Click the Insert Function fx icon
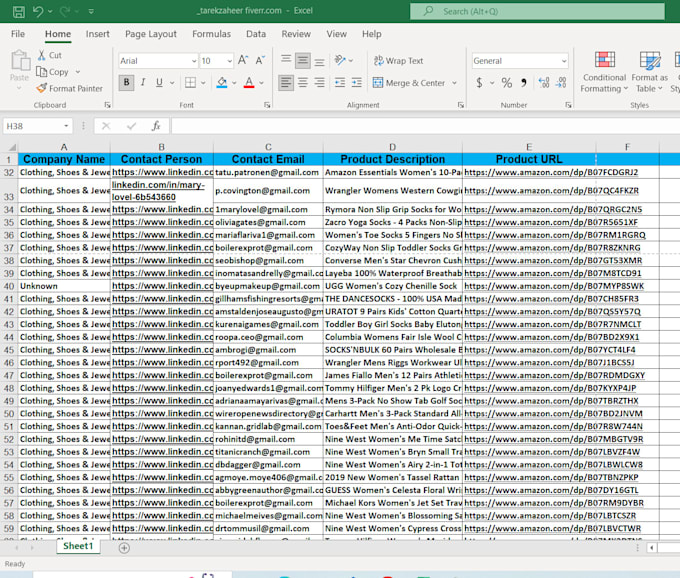Viewport: 680px width, 578px height. (156, 126)
